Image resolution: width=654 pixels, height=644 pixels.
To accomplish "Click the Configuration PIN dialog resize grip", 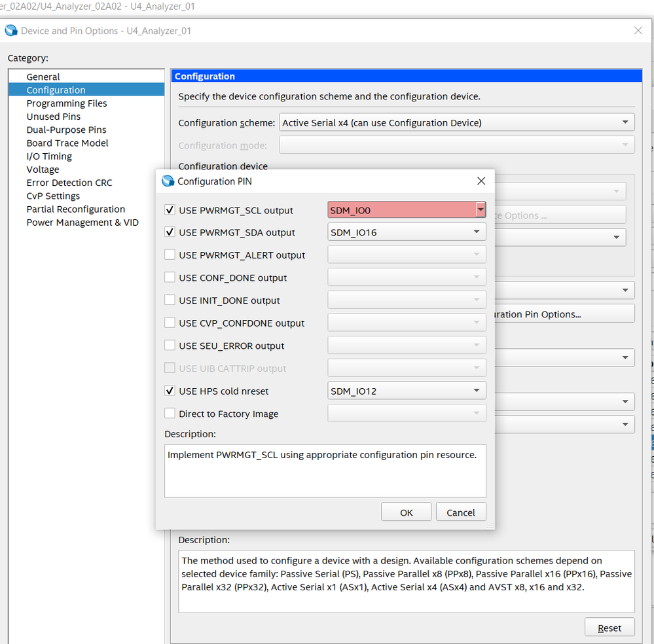I will (x=490, y=526).
